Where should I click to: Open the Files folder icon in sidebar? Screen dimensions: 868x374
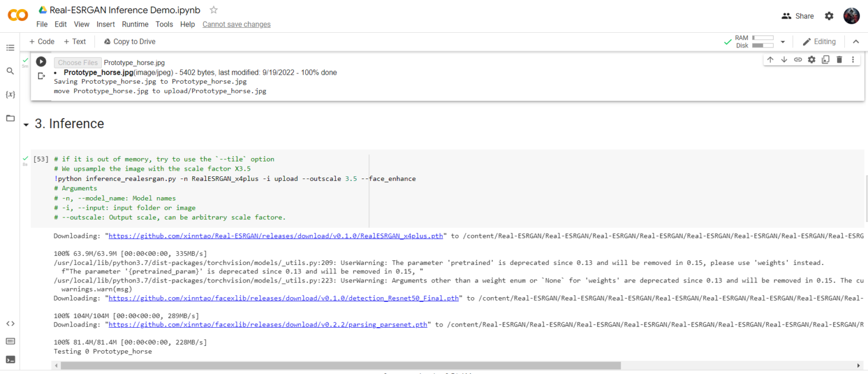(x=10, y=118)
